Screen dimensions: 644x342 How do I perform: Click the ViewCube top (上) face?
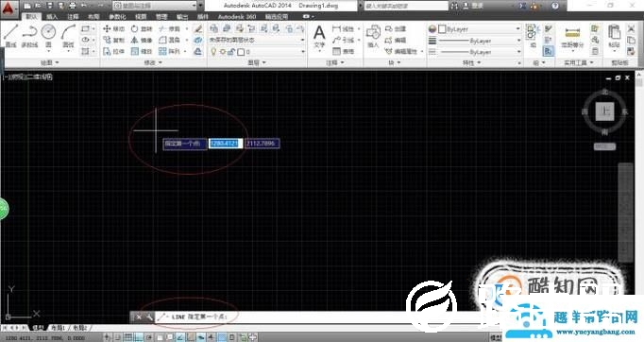(604, 111)
